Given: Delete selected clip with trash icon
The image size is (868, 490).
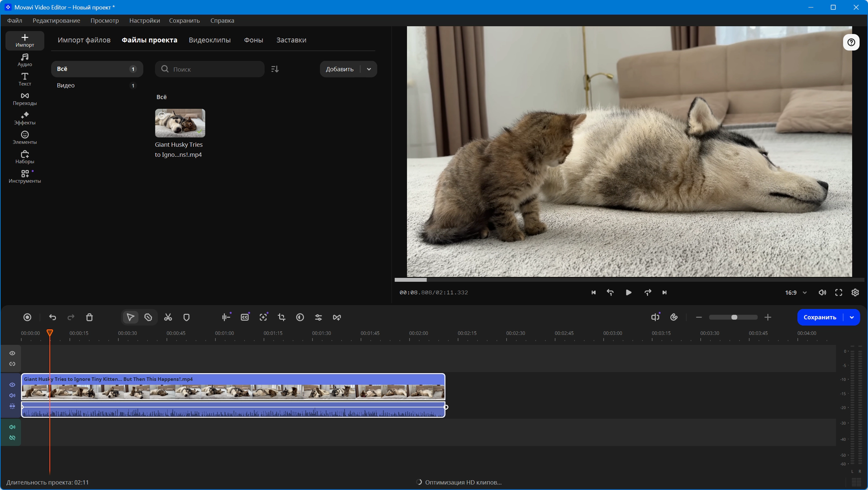Looking at the screenshot, I should point(89,317).
